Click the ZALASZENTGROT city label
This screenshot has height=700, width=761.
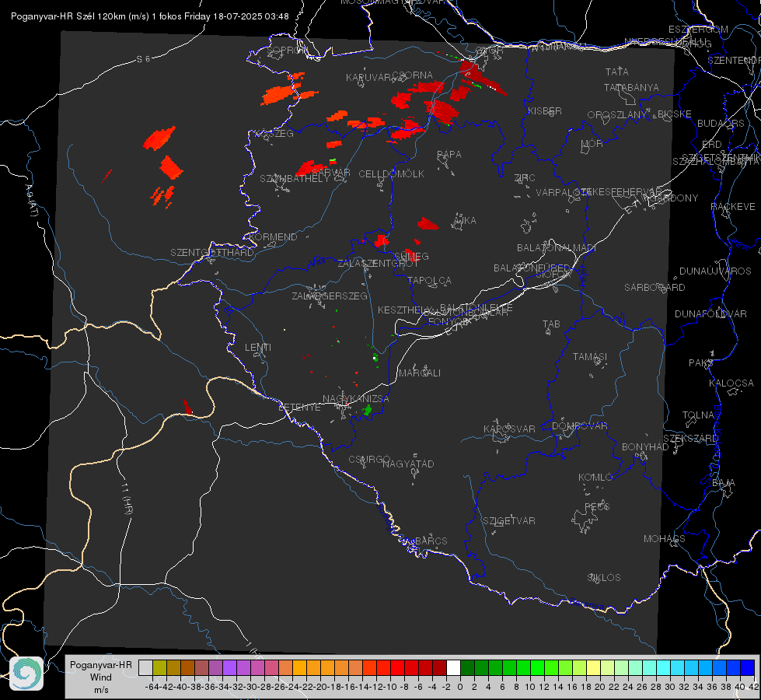(x=378, y=264)
